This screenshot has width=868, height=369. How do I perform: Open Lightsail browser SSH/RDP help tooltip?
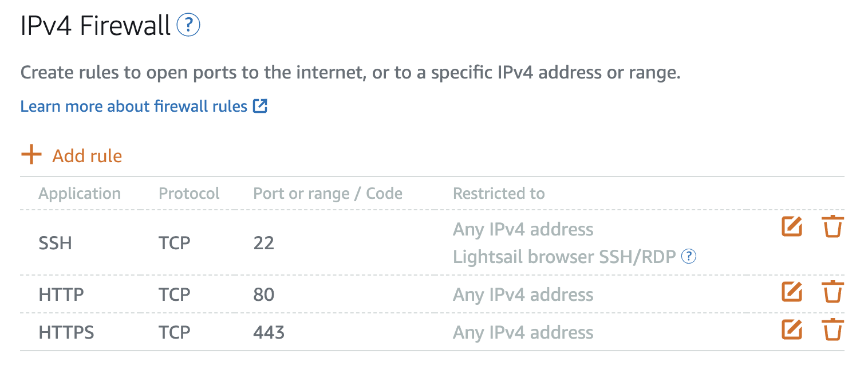tap(689, 257)
